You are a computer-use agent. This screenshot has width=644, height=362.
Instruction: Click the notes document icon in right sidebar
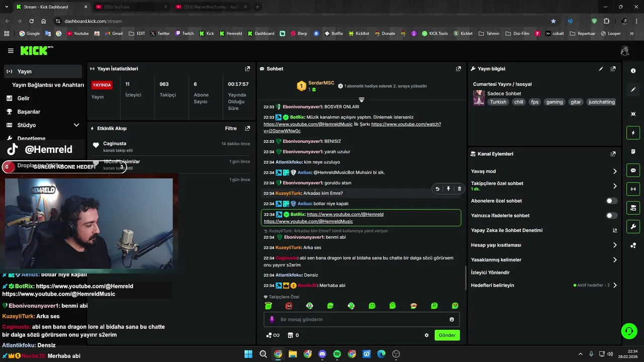click(633, 151)
